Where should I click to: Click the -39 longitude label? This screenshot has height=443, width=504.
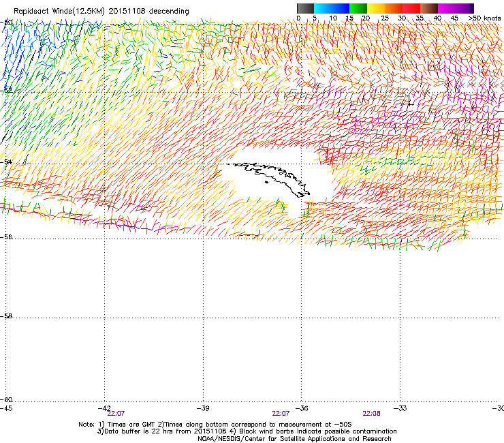(x=203, y=408)
